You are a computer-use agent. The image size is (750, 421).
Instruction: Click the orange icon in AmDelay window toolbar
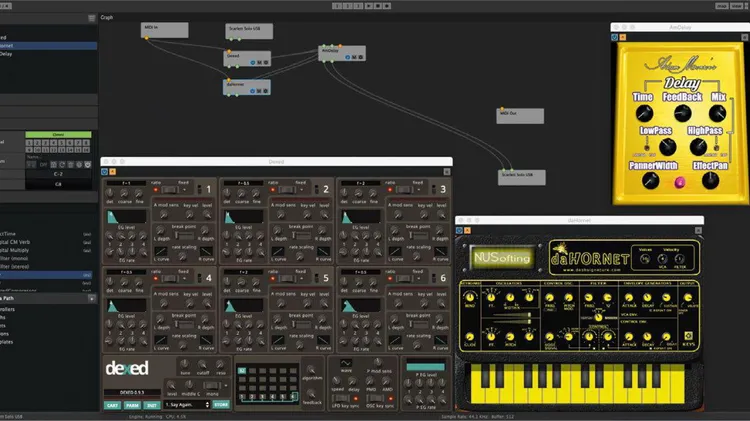[622, 37]
